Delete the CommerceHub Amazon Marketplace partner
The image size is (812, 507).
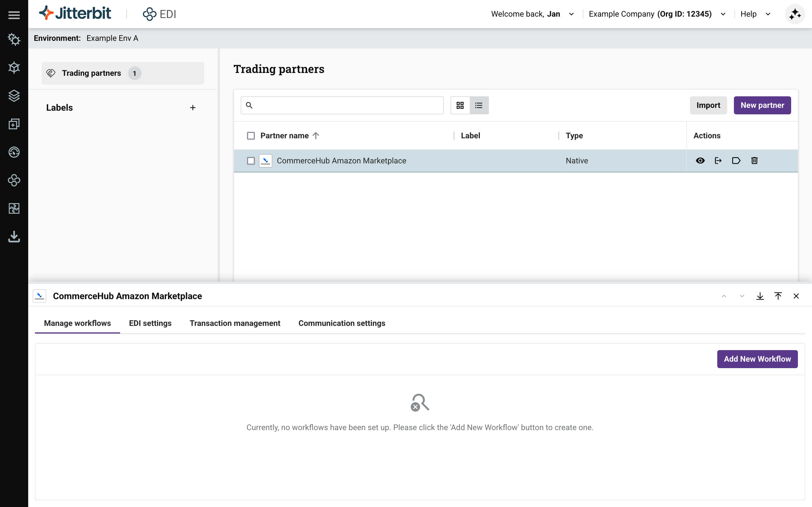coord(754,161)
